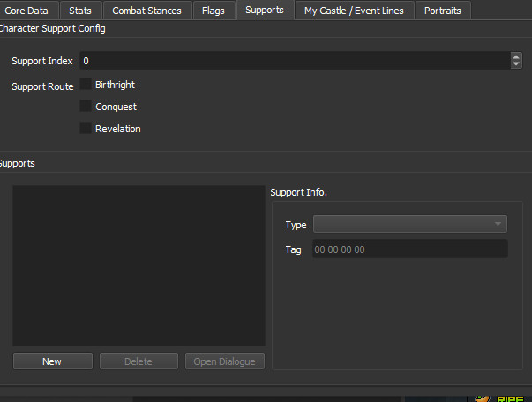The width and height of the screenshot is (532, 402).
Task: Open My Castle / Event Lines tab
Action: [x=355, y=11]
